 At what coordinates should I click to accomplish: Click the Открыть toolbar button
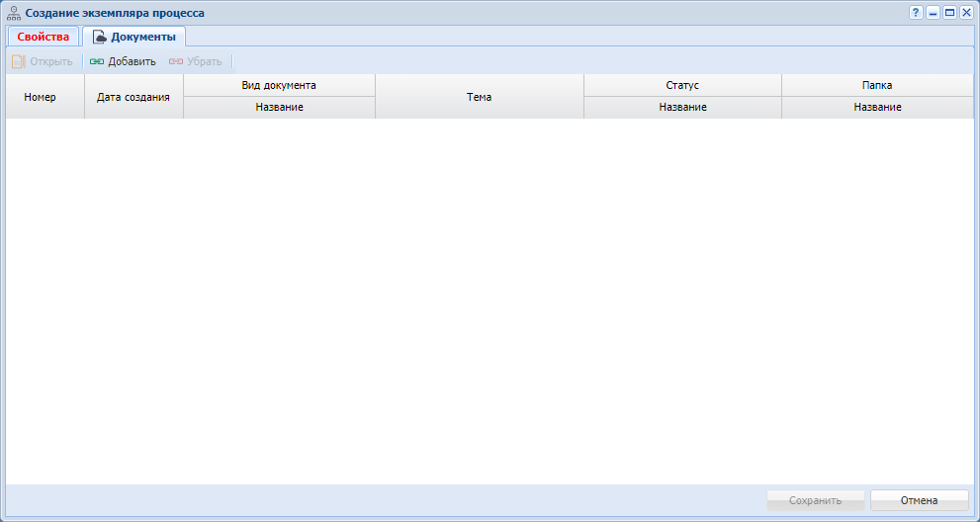pyautogui.click(x=43, y=62)
